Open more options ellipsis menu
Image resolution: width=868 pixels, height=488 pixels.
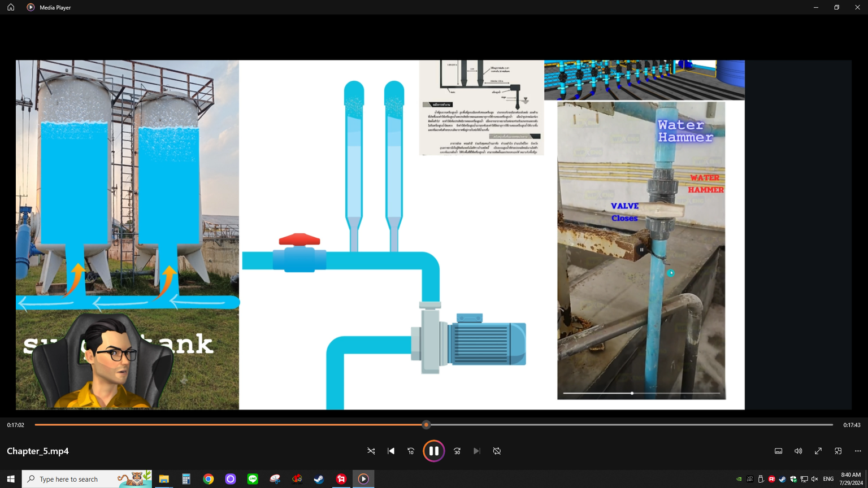(x=858, y=451)
